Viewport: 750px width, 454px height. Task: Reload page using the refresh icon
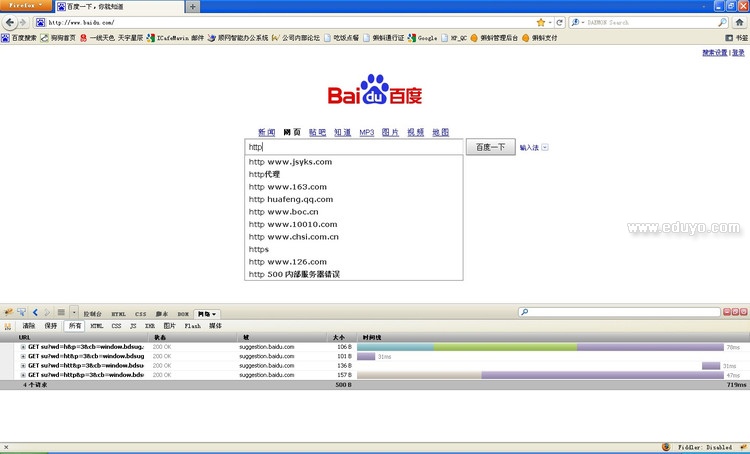pos(559,22)
